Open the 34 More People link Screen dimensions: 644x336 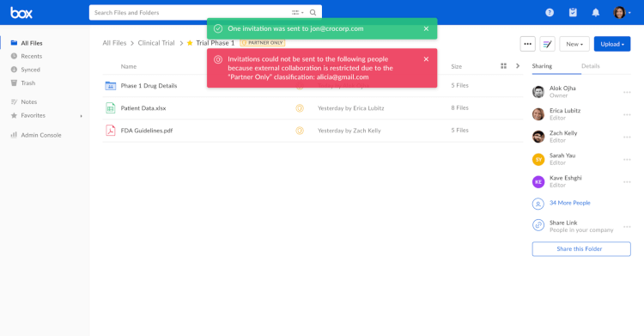569,203
